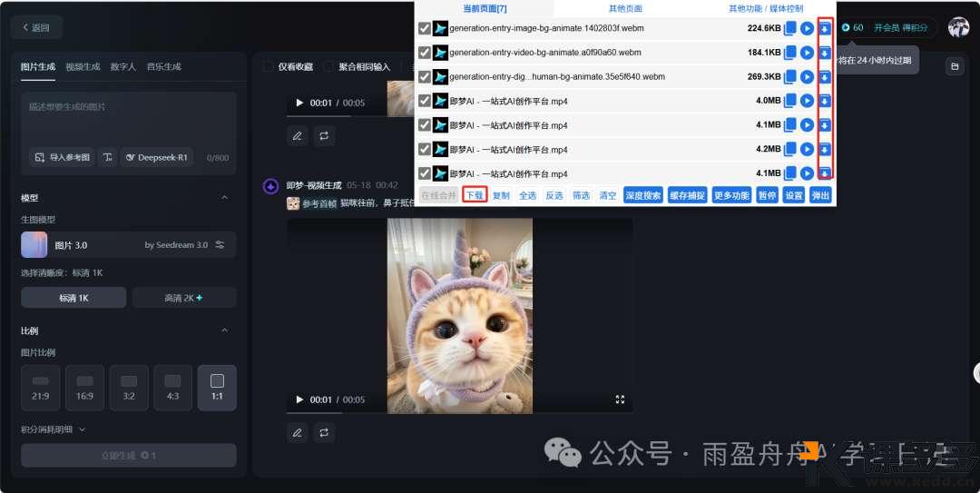
Task: Open the 其他页面 tab in sniffer popup
Action: [x=625, y=8]
